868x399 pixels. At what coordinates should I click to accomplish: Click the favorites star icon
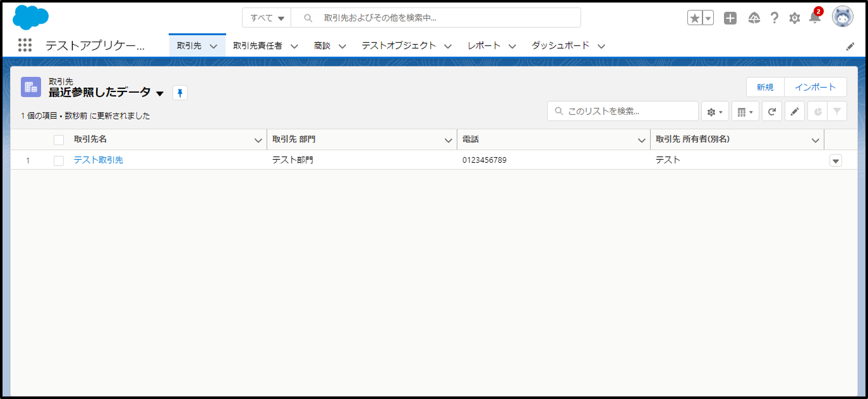coord(695,18)
